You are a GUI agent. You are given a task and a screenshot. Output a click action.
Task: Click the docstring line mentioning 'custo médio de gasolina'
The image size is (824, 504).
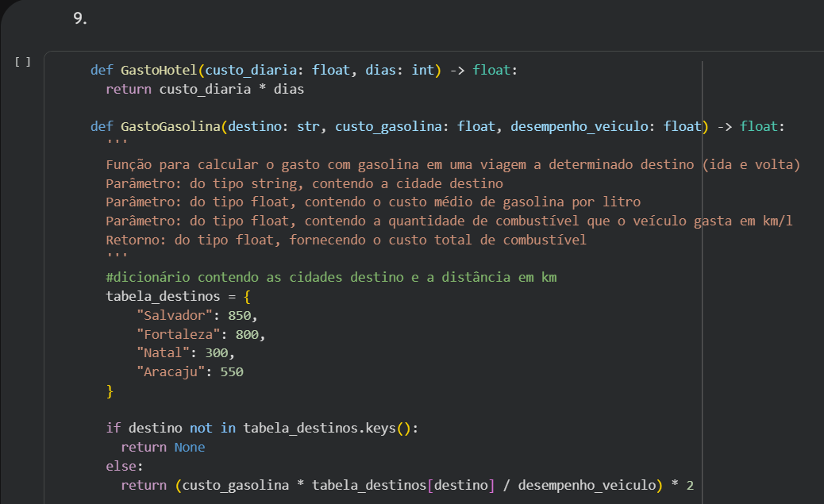(x=373, y=202)
